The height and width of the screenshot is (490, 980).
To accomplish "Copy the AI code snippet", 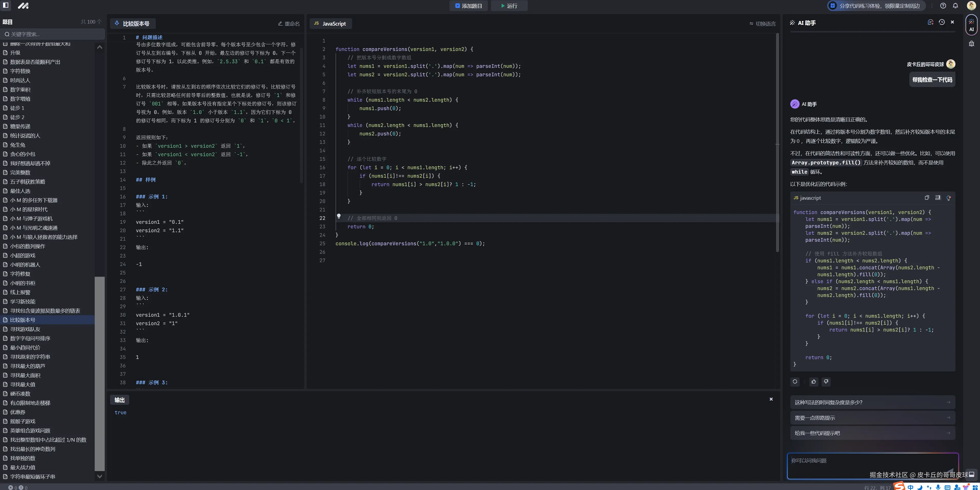I will [927, 198].
